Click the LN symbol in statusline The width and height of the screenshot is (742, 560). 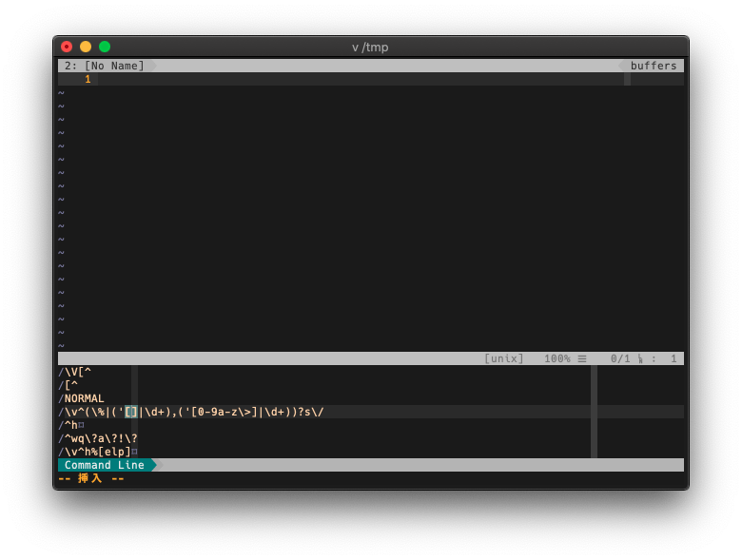point(640,359)
